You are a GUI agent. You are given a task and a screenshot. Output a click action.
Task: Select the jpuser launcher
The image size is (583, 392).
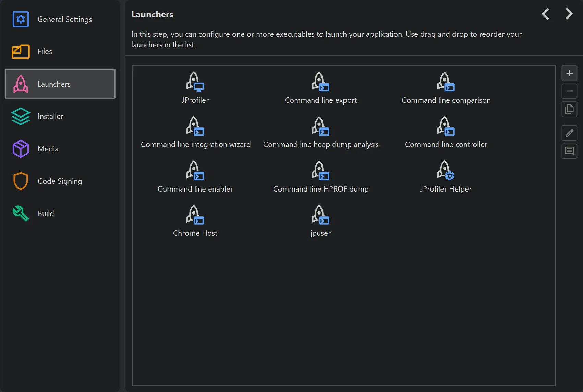(320, 215)
